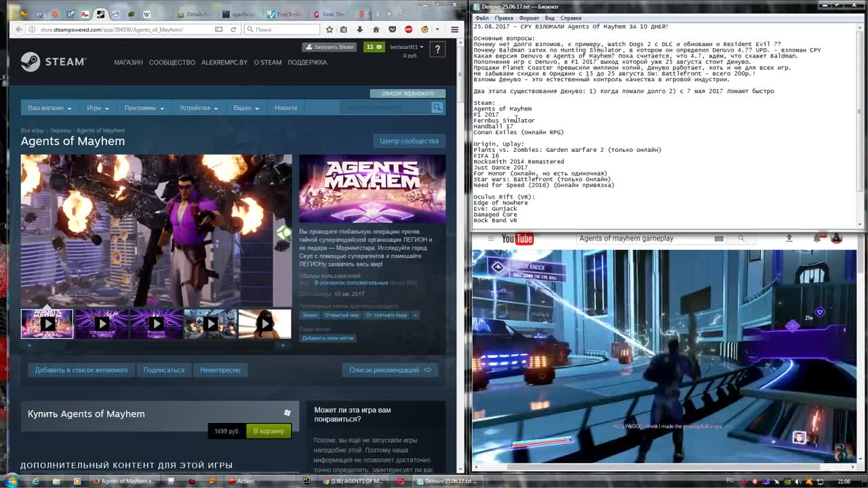Expand the Игры dropdown menu
This screenshot has width=868, height=488.
tap(97, 108)
